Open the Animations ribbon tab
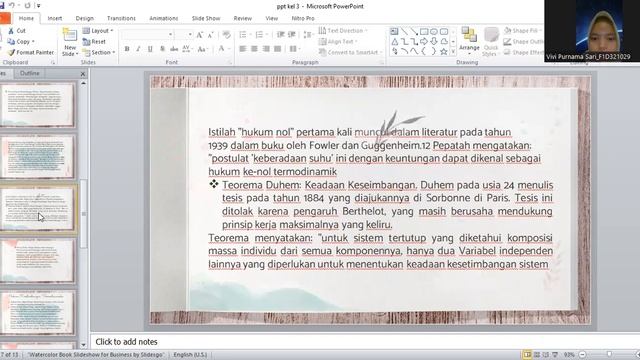Image resolution: width=640 pixels, height=360 pixels. point(164,18)
